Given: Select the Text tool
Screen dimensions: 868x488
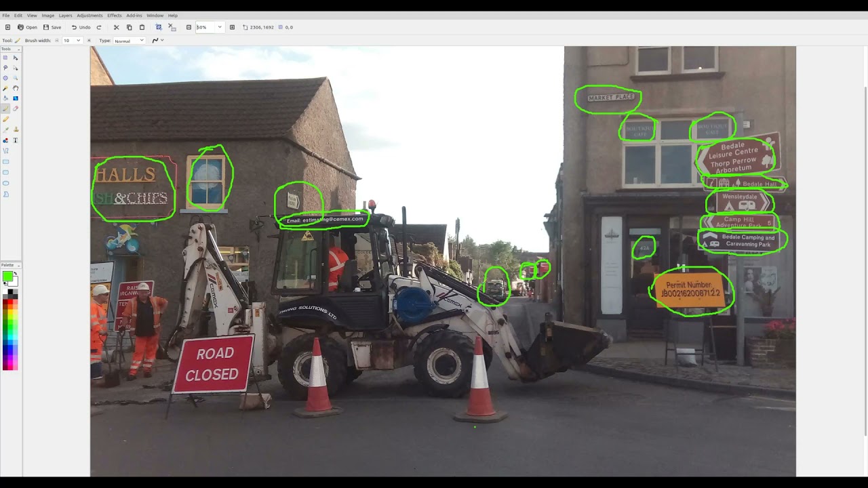Looking at the screenshot, I should point(16,140).
